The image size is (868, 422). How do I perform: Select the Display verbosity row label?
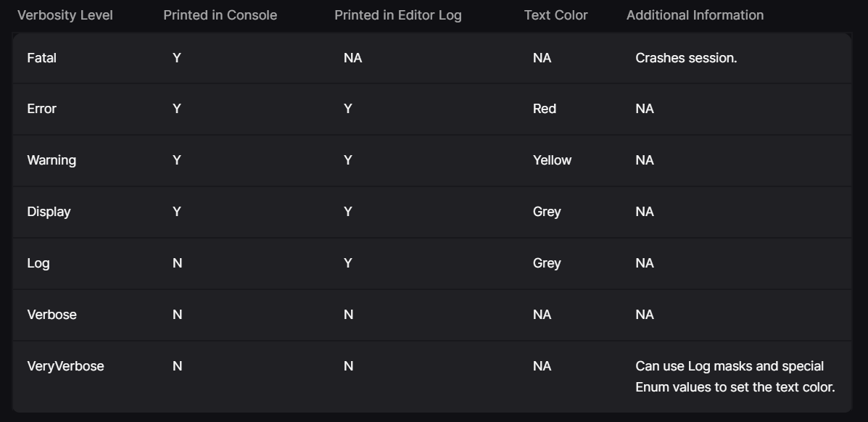click(49, 212)
